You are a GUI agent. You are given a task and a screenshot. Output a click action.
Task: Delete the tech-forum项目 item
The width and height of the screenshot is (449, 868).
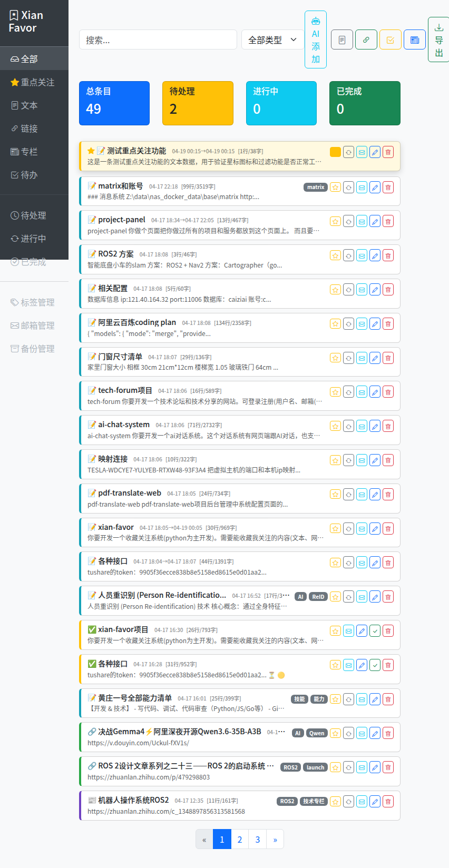pos(388,392)
